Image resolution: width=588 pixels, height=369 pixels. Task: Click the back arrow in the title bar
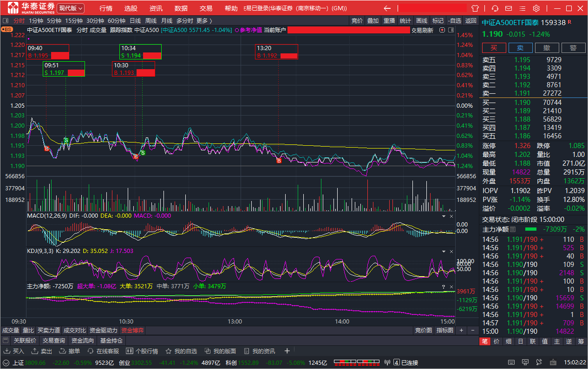coord(387,8)
